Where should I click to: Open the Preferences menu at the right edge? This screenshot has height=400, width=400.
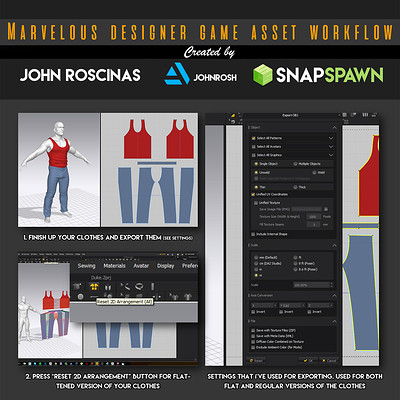[x=190, y=266]
